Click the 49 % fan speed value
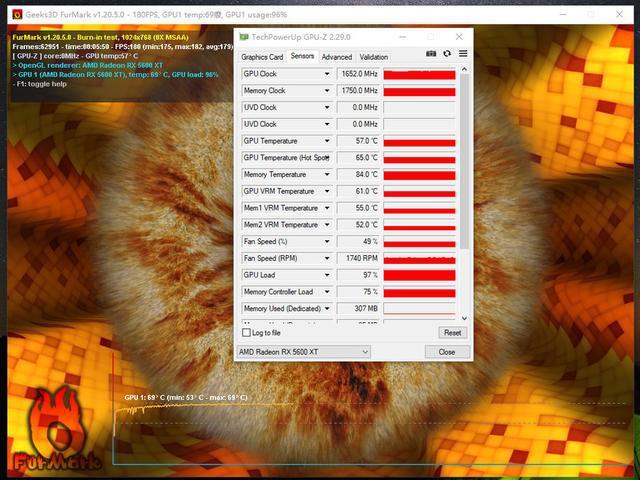This screenshot has height=480, width=640. 358,241
